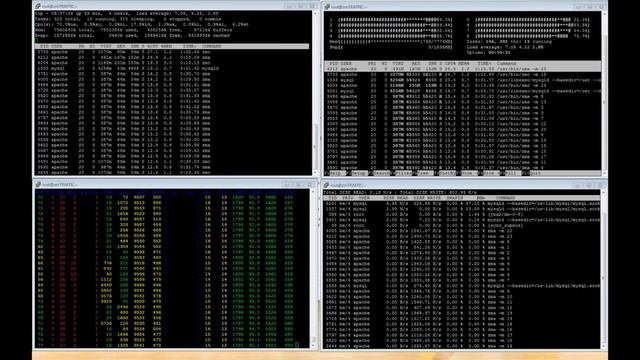Toggle F5 Tree view in htop
Image resolution: width=640 pixels, height=360 pixels.
(x=424, y=173)
